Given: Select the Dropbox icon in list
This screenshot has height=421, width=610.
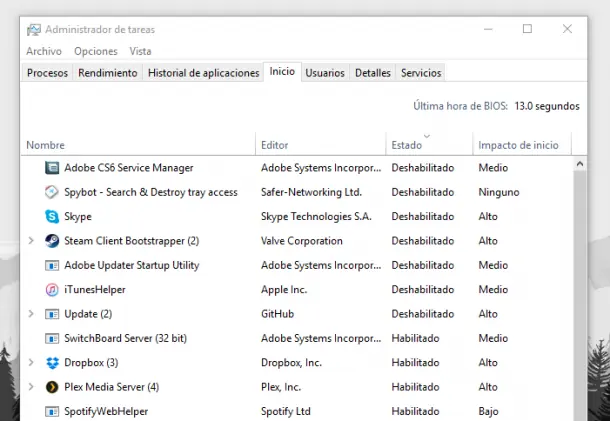Looking at the screenshot, I should click(x=52, y=362).
